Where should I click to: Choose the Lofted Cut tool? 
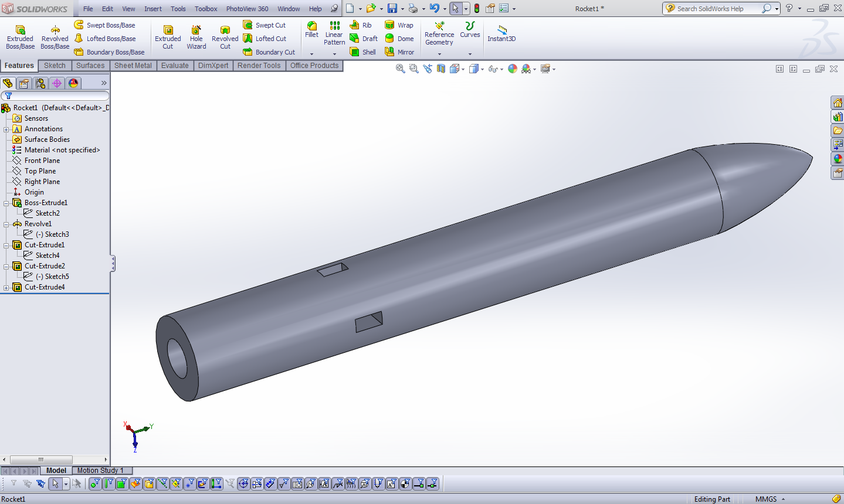point(265,39)
